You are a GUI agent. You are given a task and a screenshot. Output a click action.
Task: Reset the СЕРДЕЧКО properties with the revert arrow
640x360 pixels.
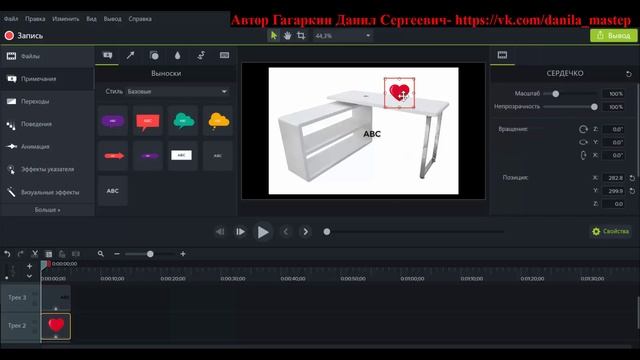tap(629, 74)
